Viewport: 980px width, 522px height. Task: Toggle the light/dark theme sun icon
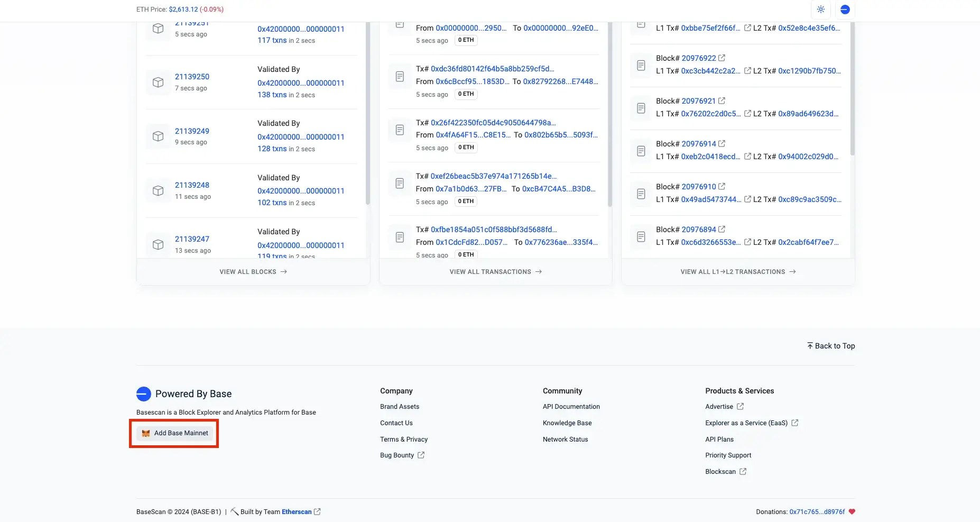point(820,10)
